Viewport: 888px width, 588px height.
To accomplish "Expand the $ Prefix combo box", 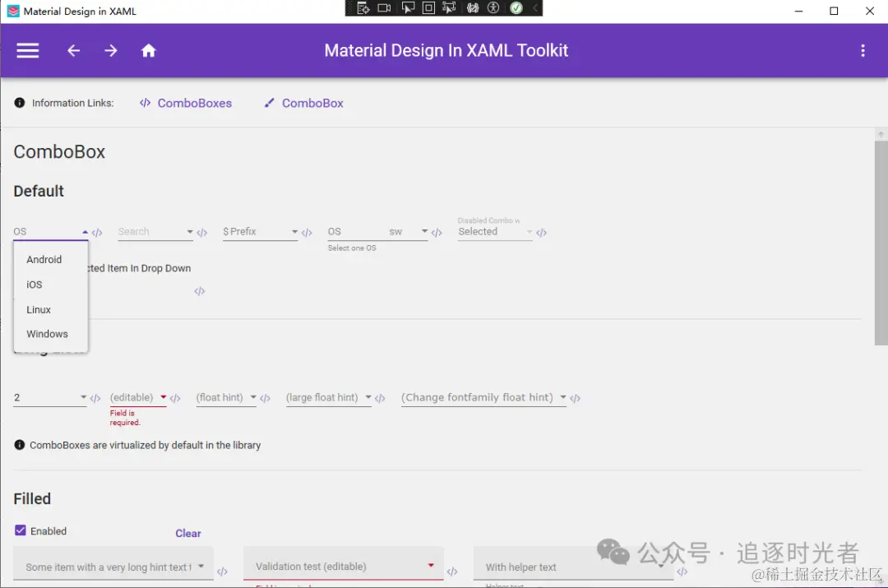I will (294, 232).
